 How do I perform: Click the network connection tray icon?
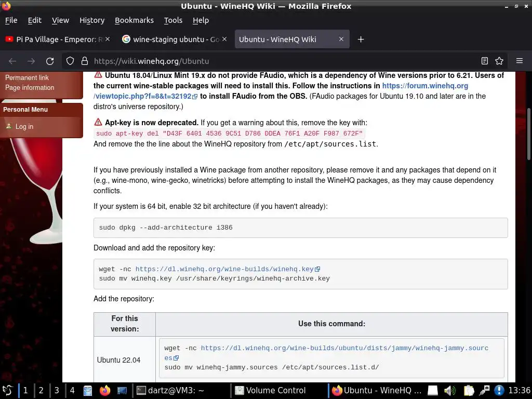(484, 391)
